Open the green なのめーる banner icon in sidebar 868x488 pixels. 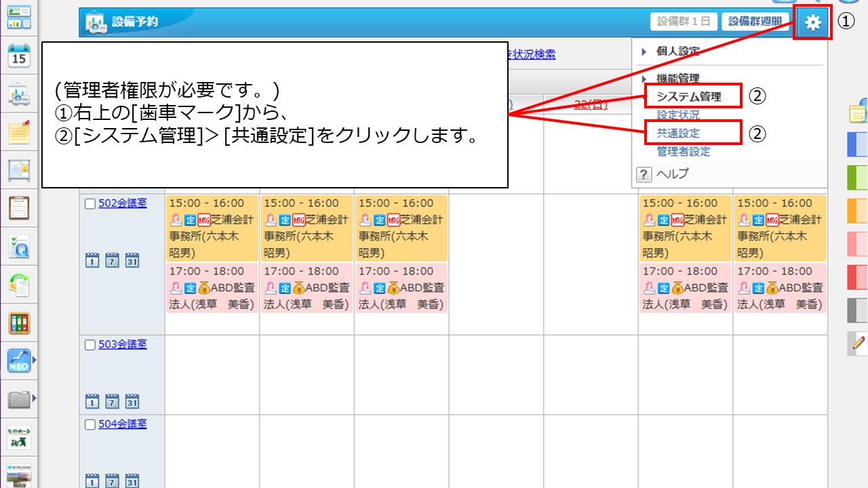click(20, 437)
